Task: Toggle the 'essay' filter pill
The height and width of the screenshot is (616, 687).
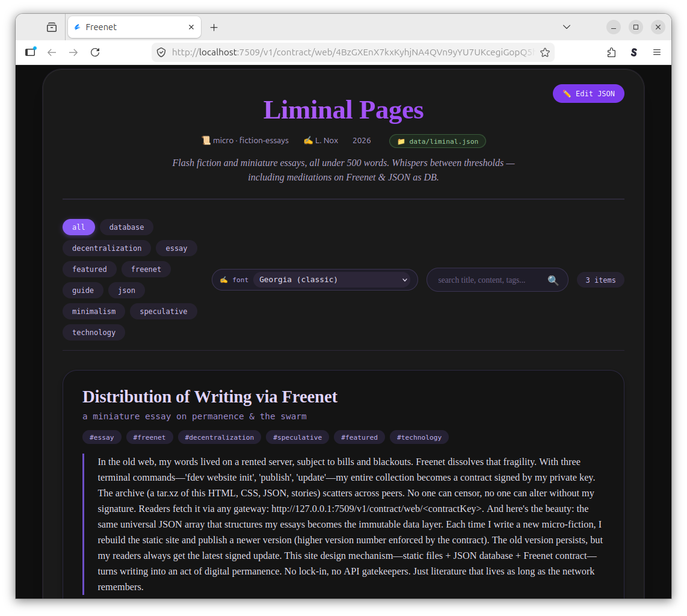Action: [176, 248]
